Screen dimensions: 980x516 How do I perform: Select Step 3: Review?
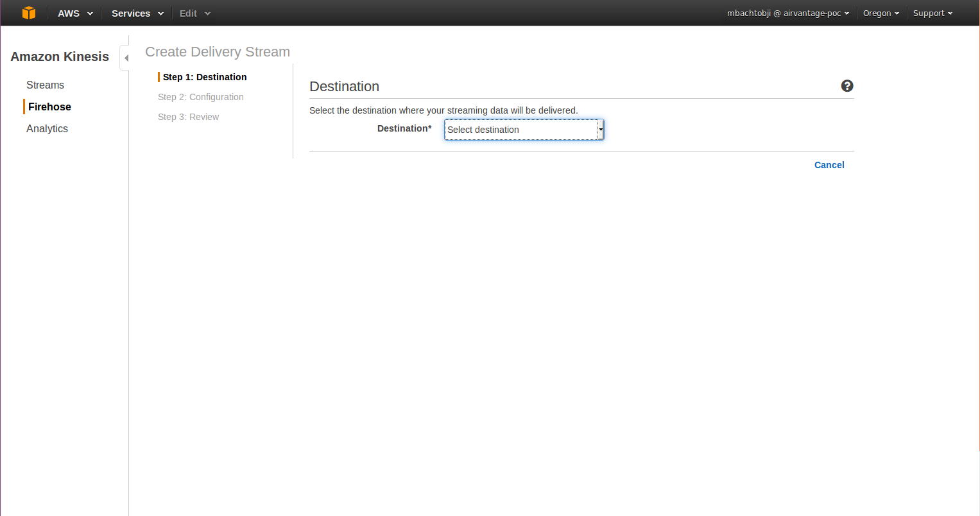click(189, 117)
